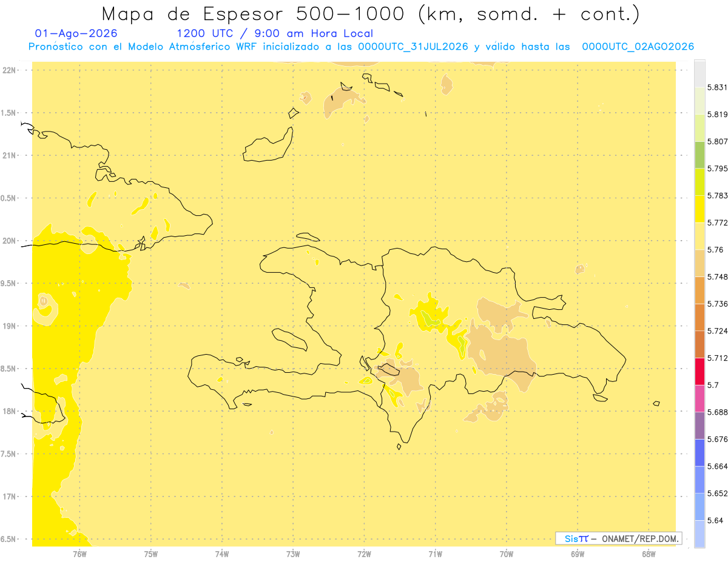
Task: Click the pink legend swatch between 5.688 and 5.7
Action: 699,398
